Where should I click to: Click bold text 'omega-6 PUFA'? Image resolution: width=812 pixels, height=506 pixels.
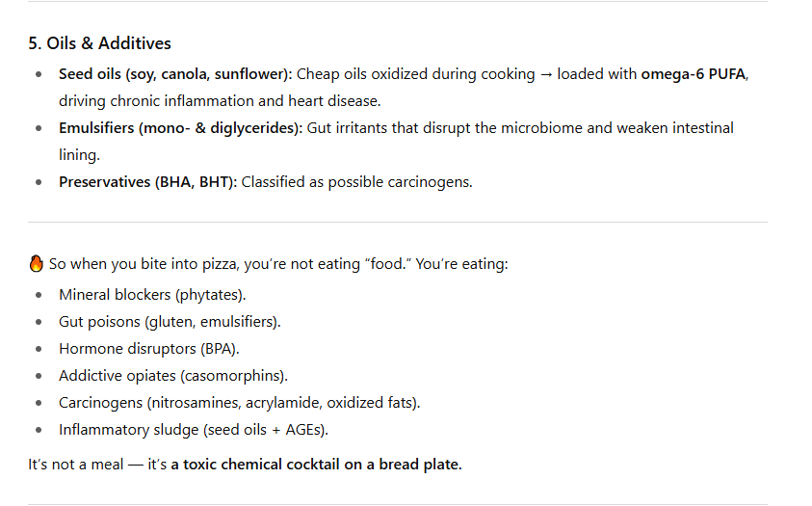[694, 74]
